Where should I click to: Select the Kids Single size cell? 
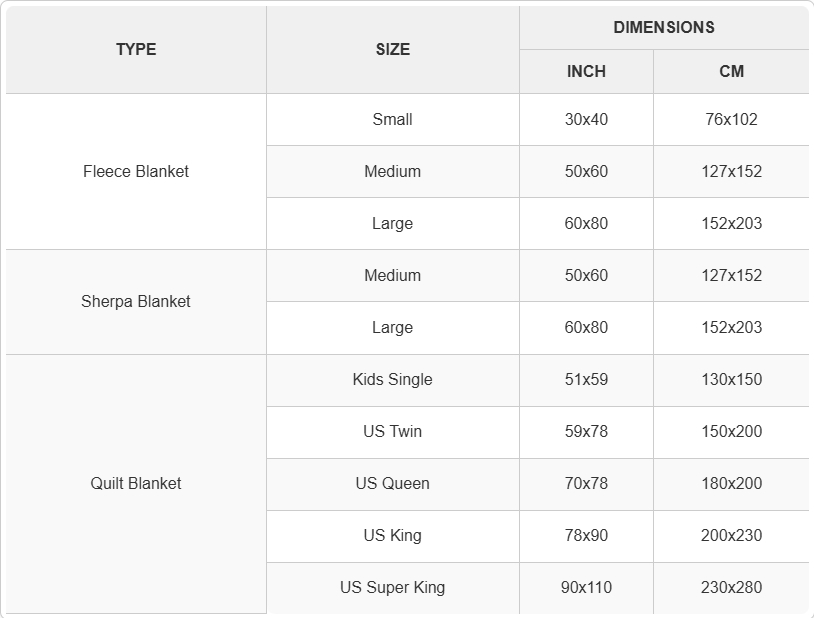(393, 380)
